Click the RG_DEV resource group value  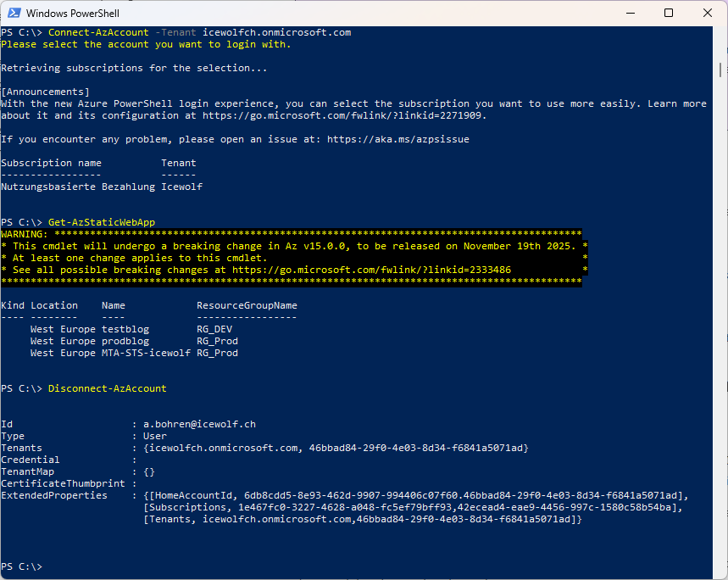point(214,329)
